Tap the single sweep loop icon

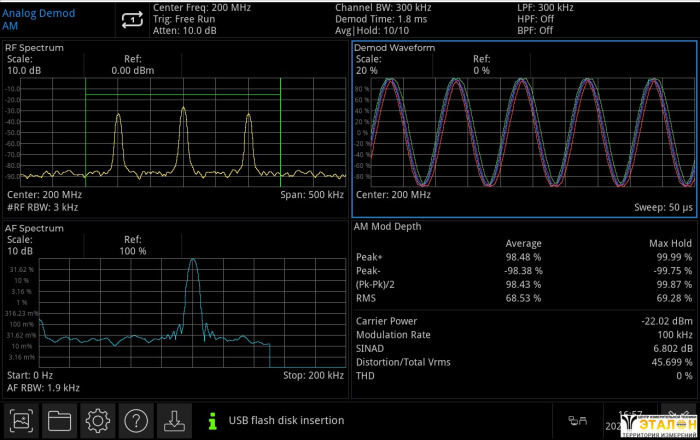[x=132, y=19]
